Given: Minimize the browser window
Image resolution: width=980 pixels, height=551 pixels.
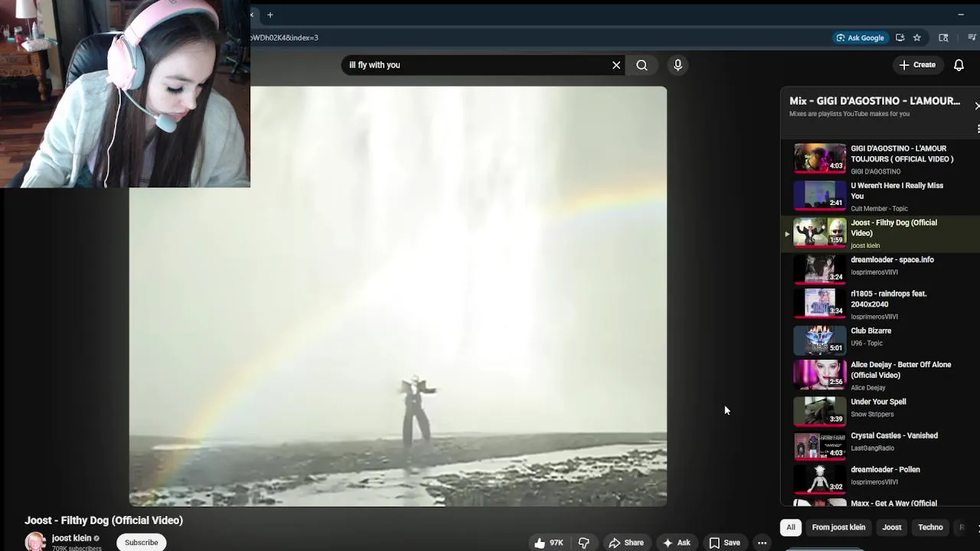Looking at the screenshot, I should (961, 15).
